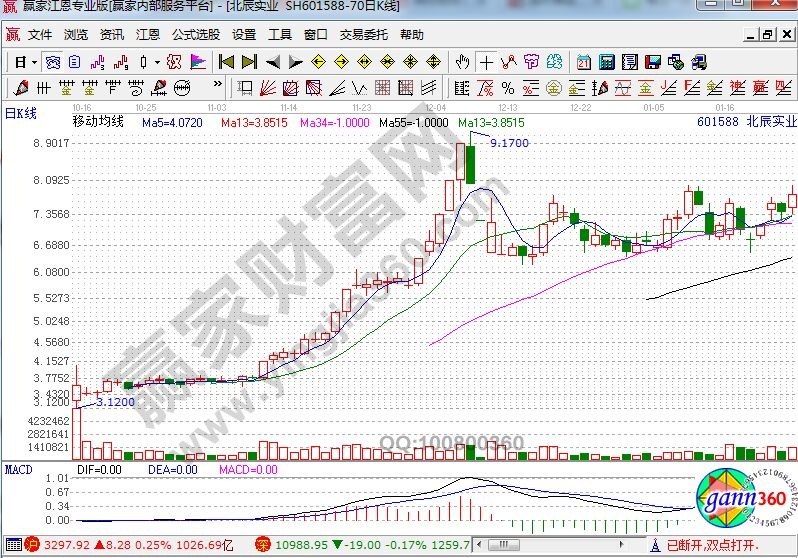This screenshot has height=558, width=798.
Task: Click the 移动均线 indicator label
Action: pos(97,122)
